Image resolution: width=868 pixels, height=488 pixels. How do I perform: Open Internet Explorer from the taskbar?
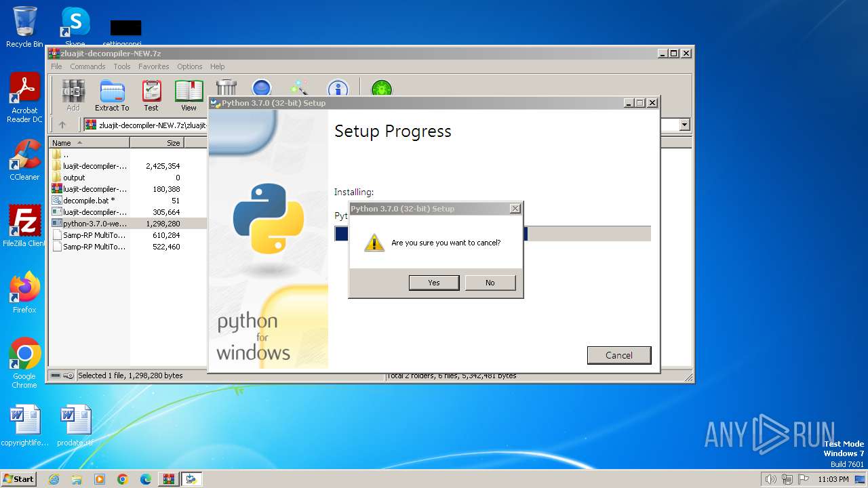54,479
